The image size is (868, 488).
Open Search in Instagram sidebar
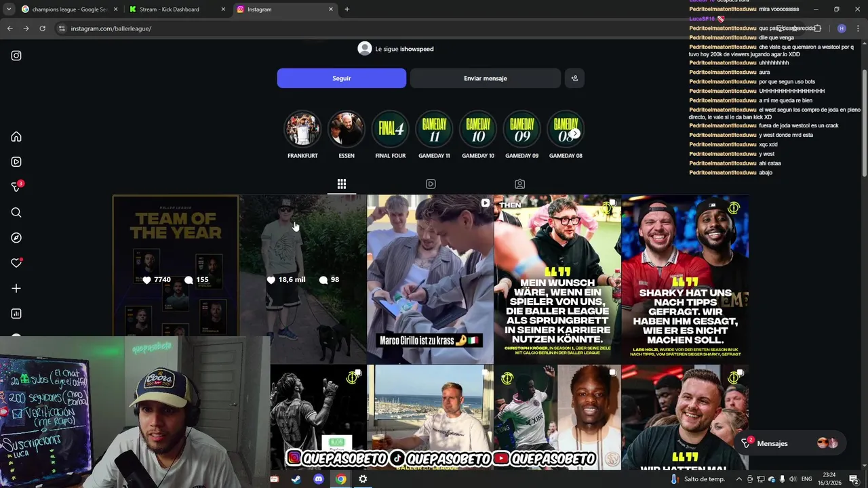click(x=16, y=213)
